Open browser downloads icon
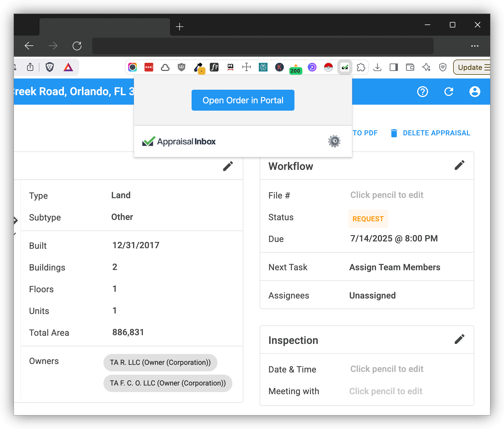 tap(377, 67)
